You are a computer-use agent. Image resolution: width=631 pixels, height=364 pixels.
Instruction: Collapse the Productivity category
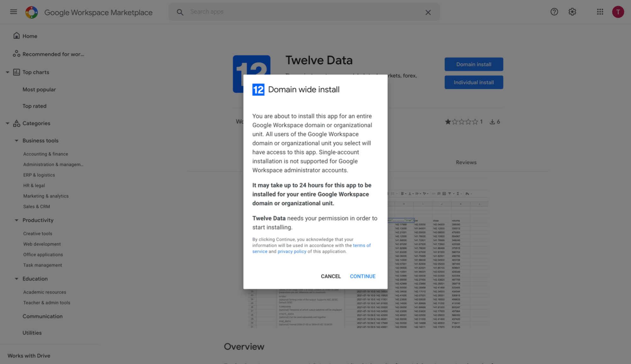(16, 220)
